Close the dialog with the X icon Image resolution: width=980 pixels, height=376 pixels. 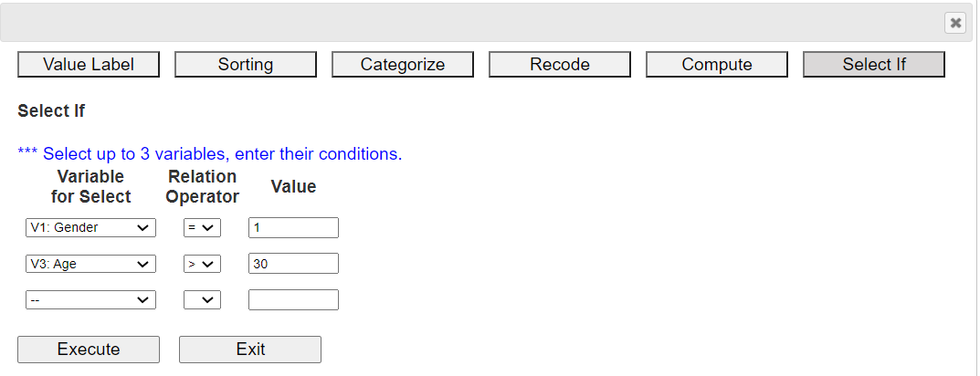pos(955,23)
